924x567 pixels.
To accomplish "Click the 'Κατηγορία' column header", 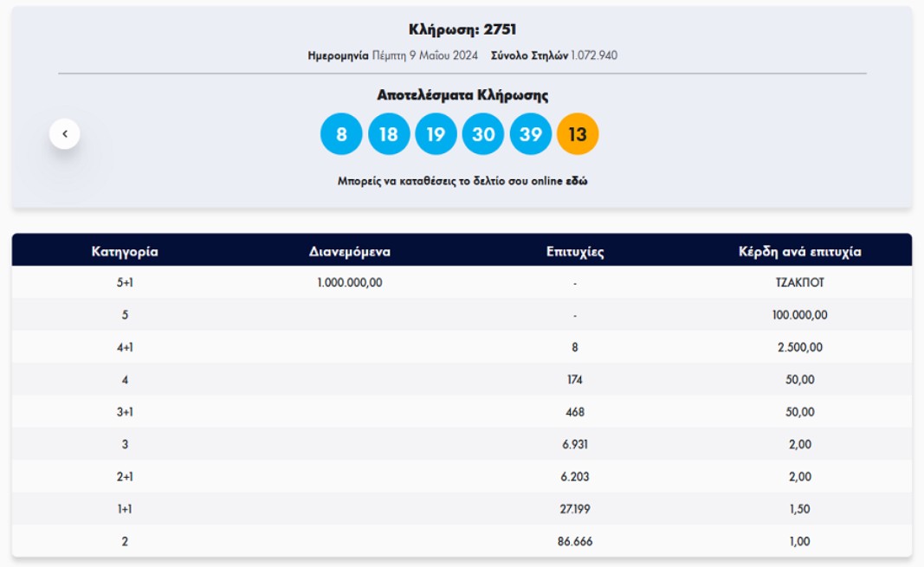I will (125, 251).
